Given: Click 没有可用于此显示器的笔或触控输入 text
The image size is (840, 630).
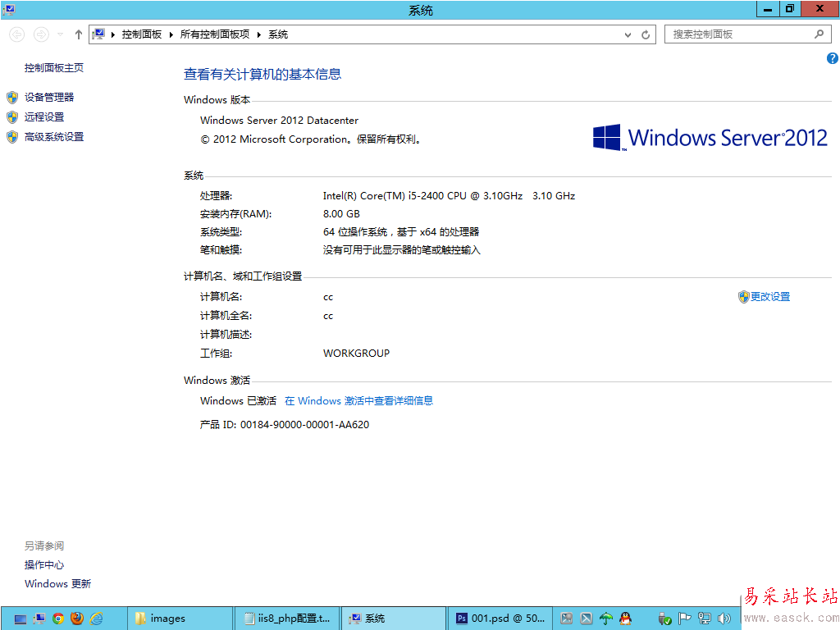Looking at the screenshot, I should pos(402,250).
